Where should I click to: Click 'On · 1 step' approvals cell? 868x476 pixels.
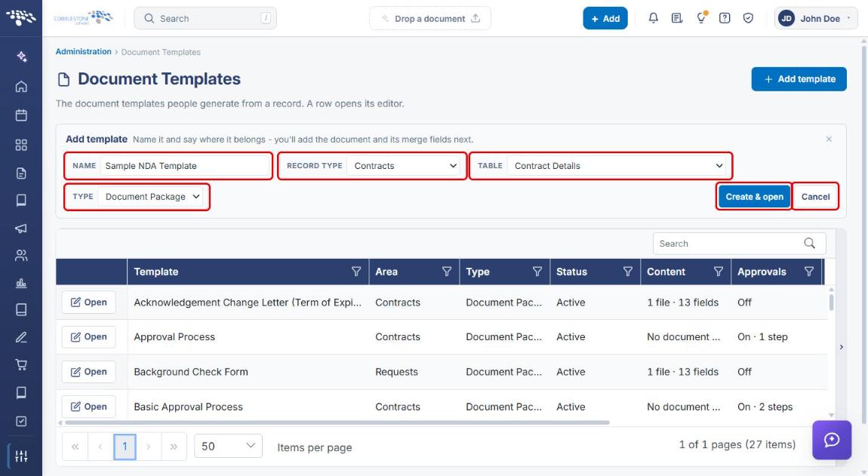[x=762, y=336]
